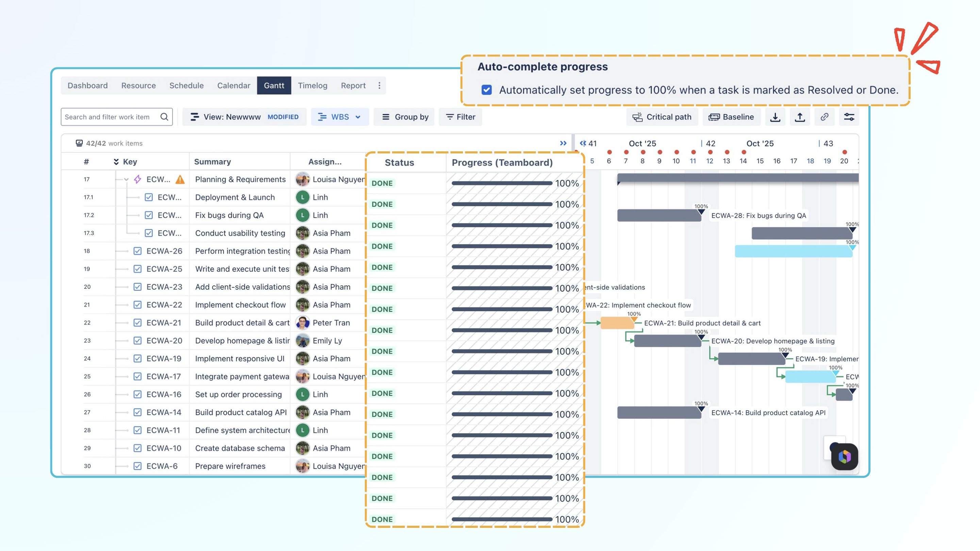Viewport: 980px width, 551px height.
Task: Open the WBS dropdown
Action: [x=339, y=117]
